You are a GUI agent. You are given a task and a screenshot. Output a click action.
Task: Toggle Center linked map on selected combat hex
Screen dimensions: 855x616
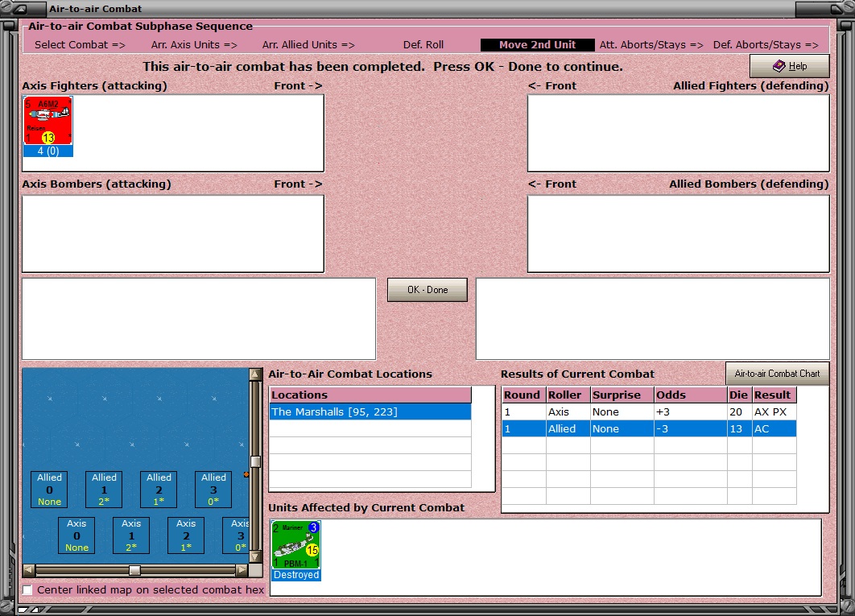pos(27,589)
